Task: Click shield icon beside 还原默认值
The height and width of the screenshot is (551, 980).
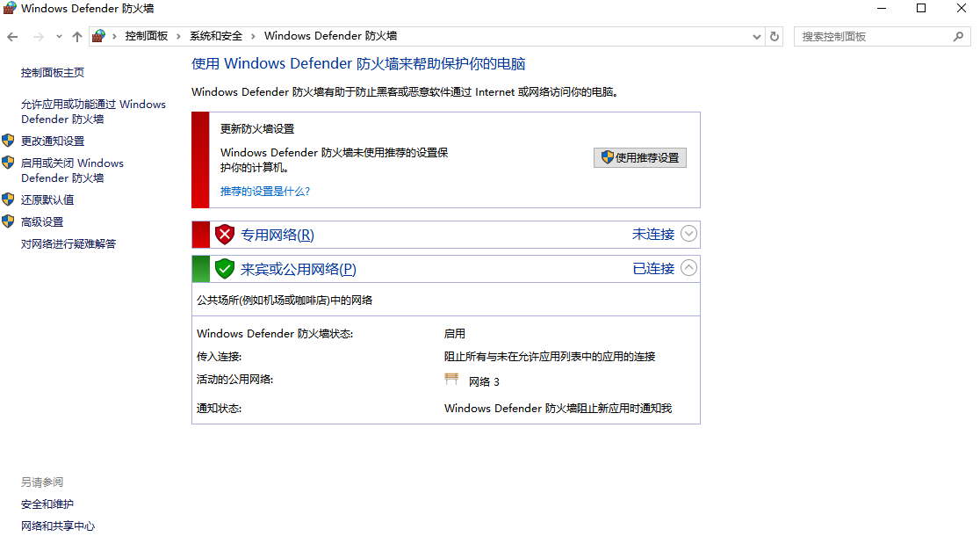Action: [8, 199]
